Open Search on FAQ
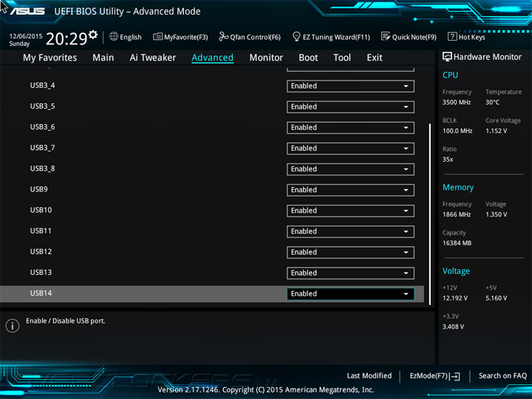The image size is (532, 399). (x=502, y=375)
